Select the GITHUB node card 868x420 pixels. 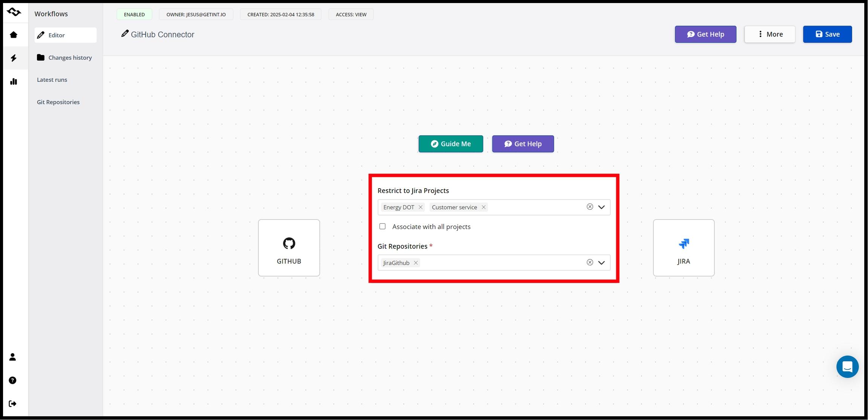pyautogui.click(x=289, y=248)
